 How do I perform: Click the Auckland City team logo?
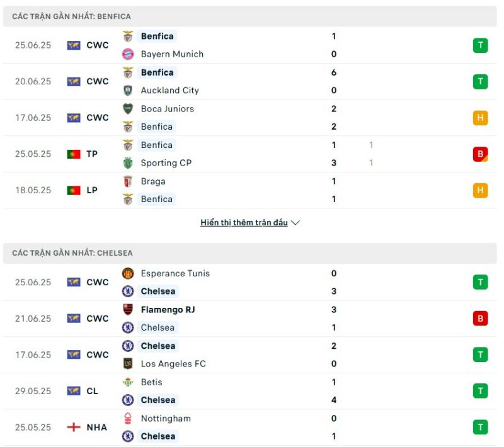pyautogui.click(x=128, y=90)
